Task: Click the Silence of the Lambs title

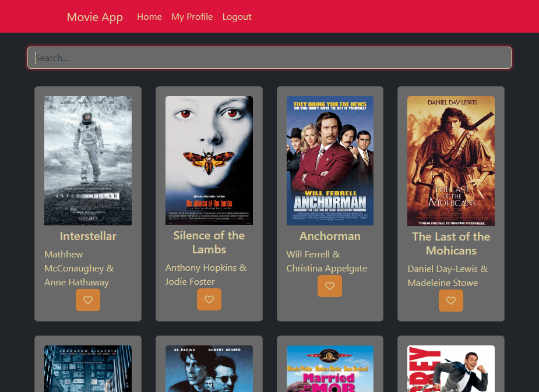Action: coord(209,242)
